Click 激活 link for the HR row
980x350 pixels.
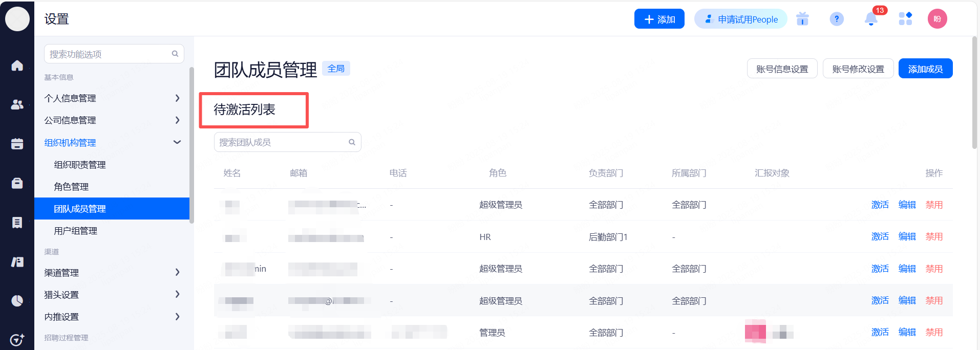coord(880,236)
